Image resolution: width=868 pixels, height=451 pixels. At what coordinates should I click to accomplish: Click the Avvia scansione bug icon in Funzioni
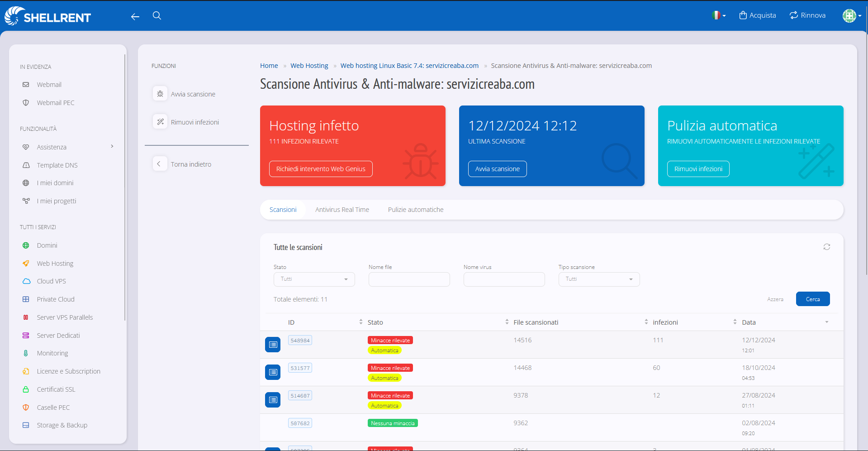pyautogui.click(x=160, y=94)
